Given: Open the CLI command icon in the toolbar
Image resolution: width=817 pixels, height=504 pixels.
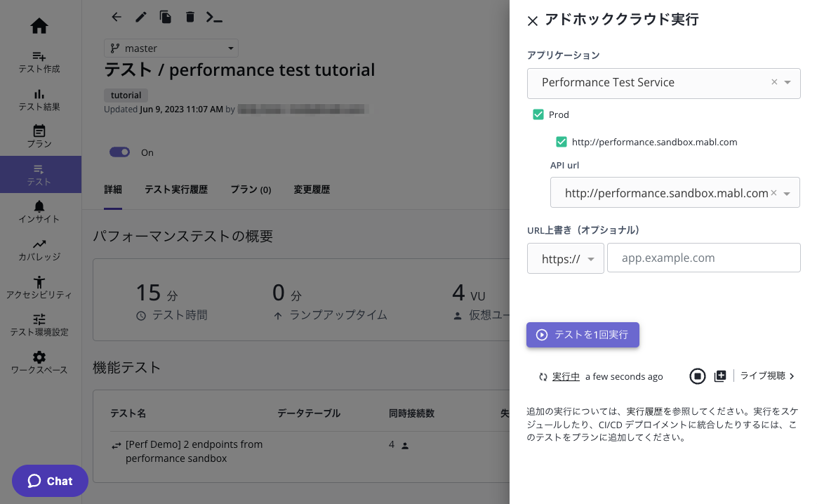Looking at the screenshot, I should pyautogui.click(x=214, y=16).
